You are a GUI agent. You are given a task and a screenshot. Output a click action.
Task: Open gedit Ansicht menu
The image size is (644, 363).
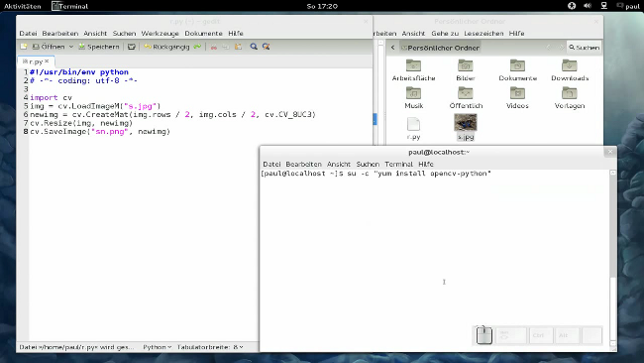point(95,34)
